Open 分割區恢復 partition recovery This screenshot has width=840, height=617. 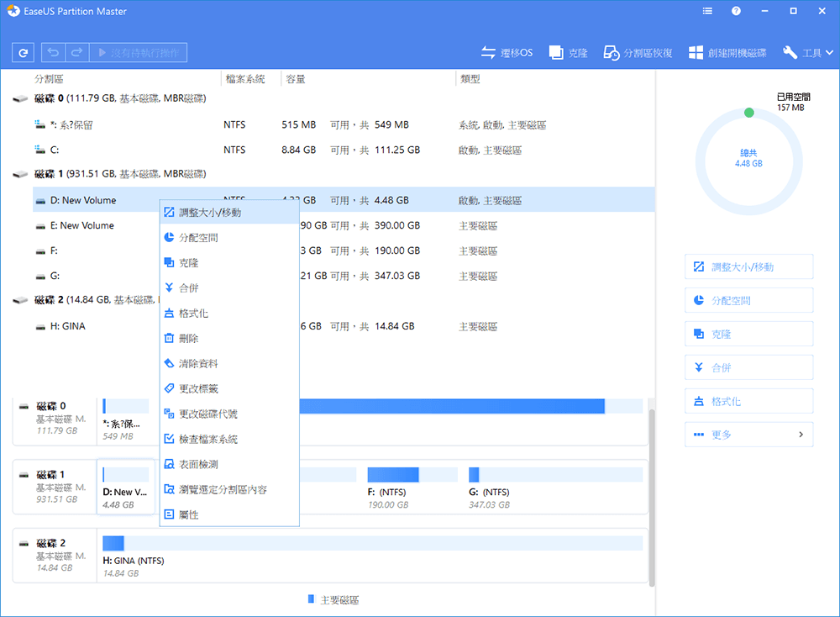point(638,52)
